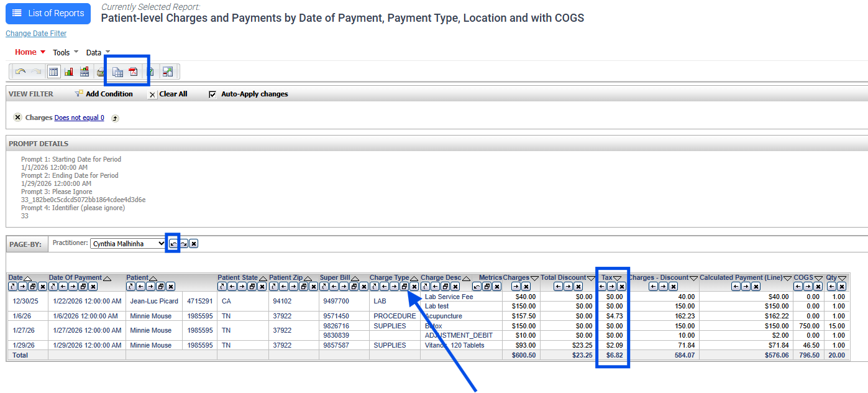The image size is (868, 393).
Task: Sort Charges metric with its down triangle
Action: coord(534,278)
